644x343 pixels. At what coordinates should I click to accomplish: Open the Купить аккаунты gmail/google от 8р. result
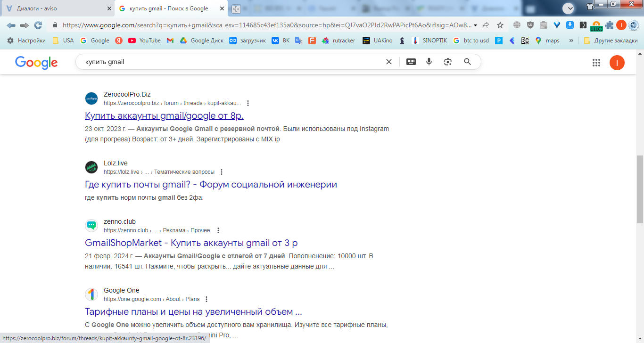(164, 115)
